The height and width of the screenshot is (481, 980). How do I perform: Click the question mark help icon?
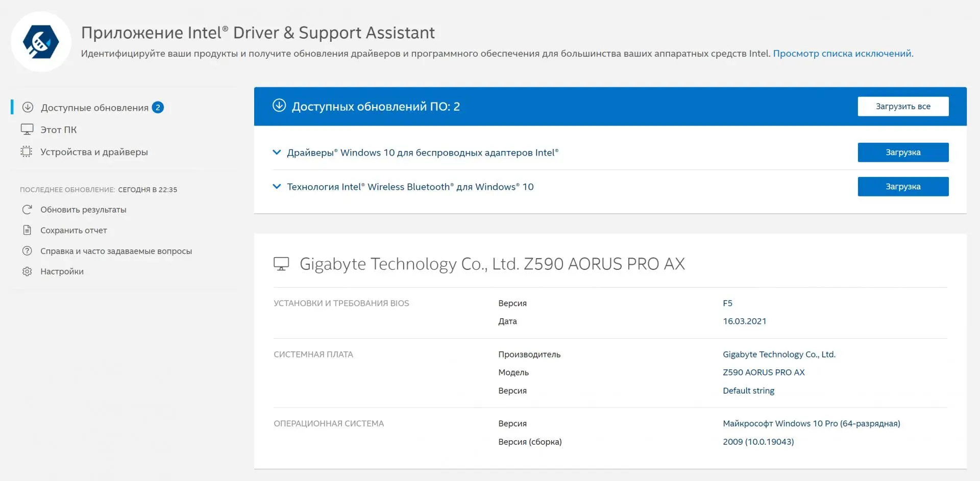(x=27, y=251)
